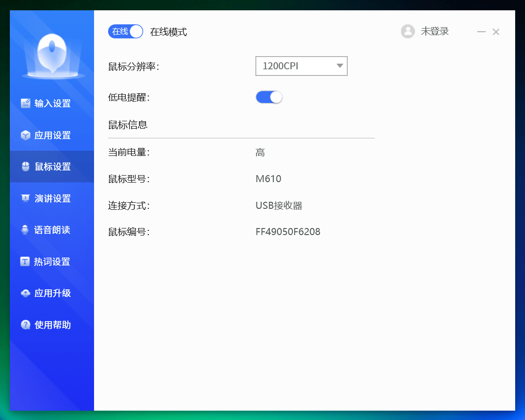
Task: Click the 语音朗读 microphone icon
Action: click(x=25, y=230)
